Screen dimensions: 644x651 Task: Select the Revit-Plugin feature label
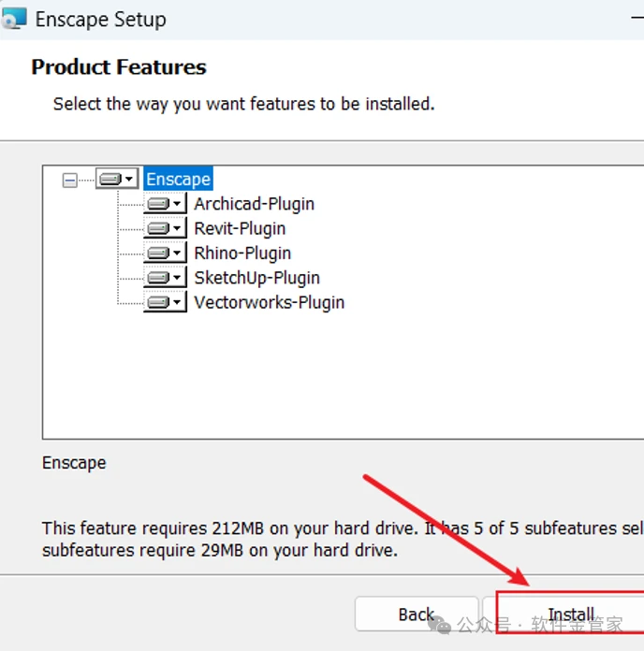tap(240, 228)
